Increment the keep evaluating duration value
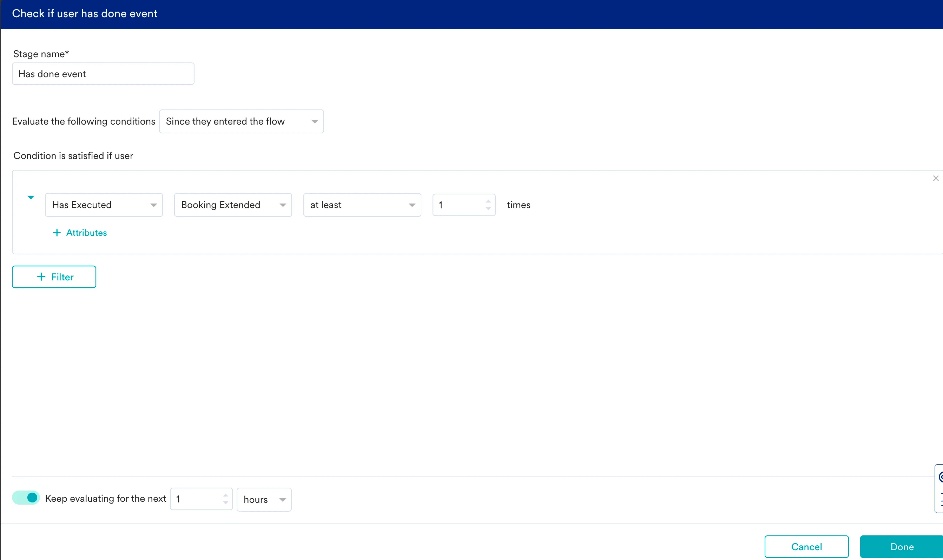The image size is (943, 560). click(225, 495)
